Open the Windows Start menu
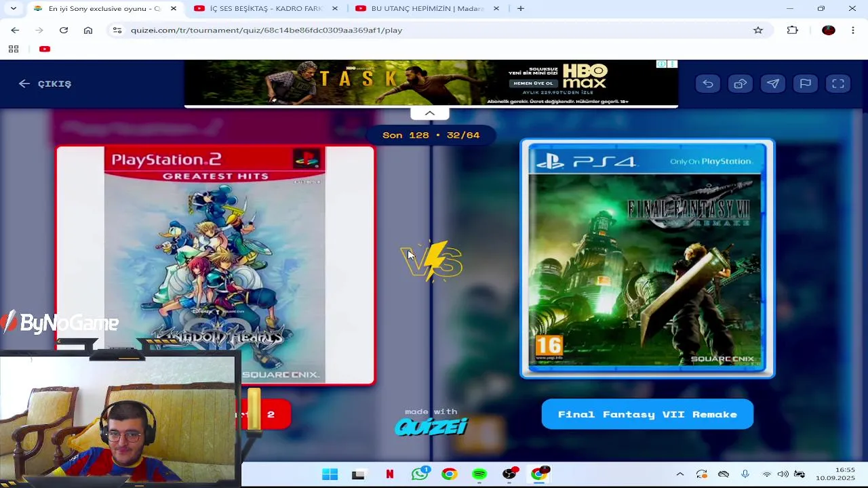 coord(330,474)
